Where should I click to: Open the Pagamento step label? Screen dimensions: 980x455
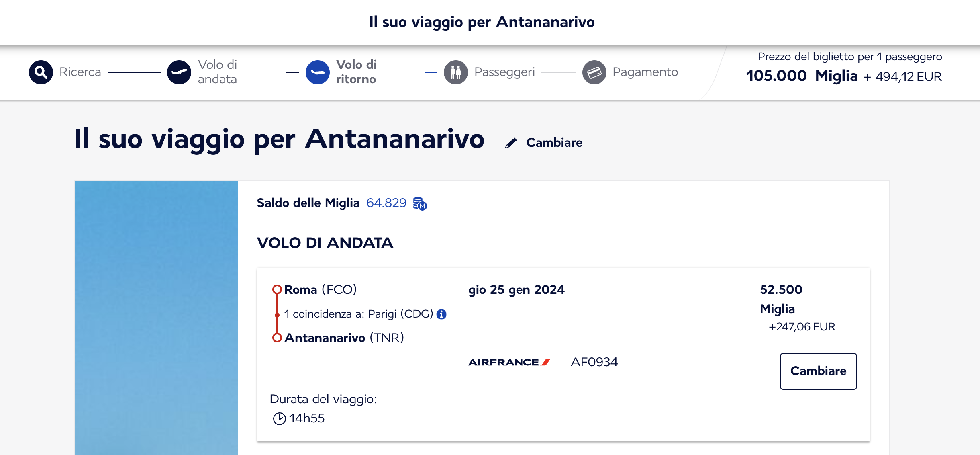click(x=645, y=72)
